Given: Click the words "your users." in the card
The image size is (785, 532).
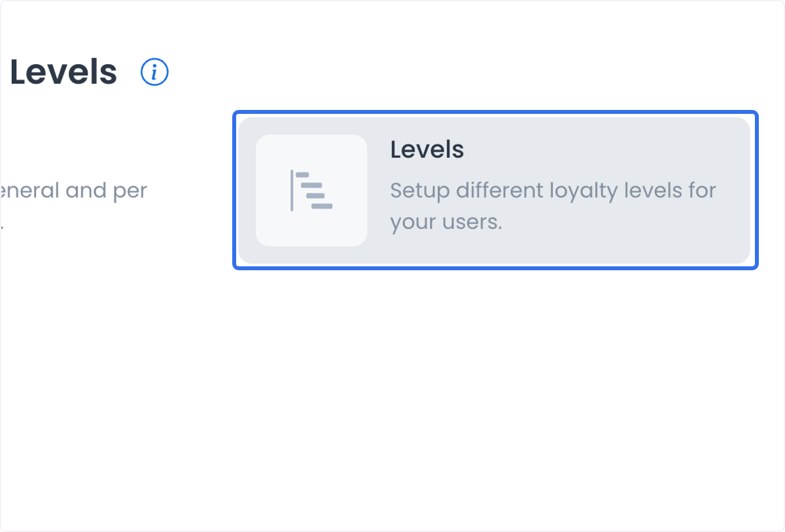Looking at the screenshot, I should coord(446,222).
